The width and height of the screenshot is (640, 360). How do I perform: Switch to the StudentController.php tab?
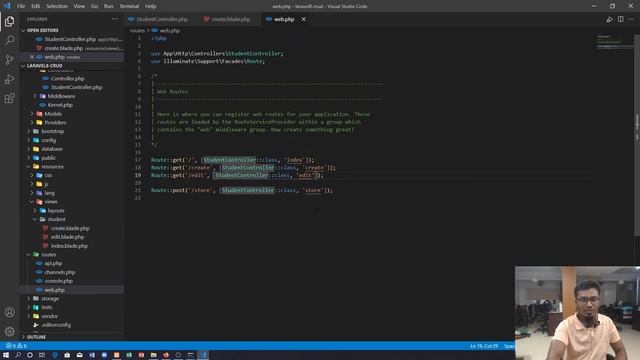click(x=162, y=19)
